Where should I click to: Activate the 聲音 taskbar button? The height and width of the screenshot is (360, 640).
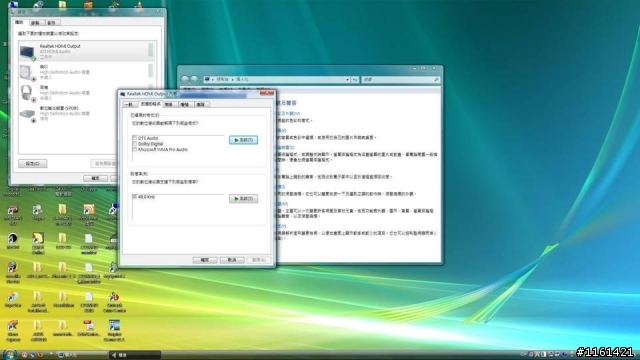point(135,355)
